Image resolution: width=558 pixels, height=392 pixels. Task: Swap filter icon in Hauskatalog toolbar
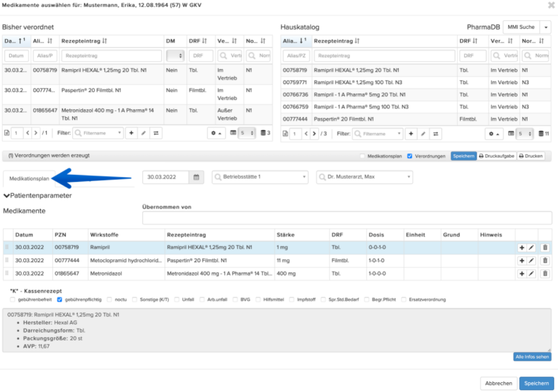coord(436,134)
